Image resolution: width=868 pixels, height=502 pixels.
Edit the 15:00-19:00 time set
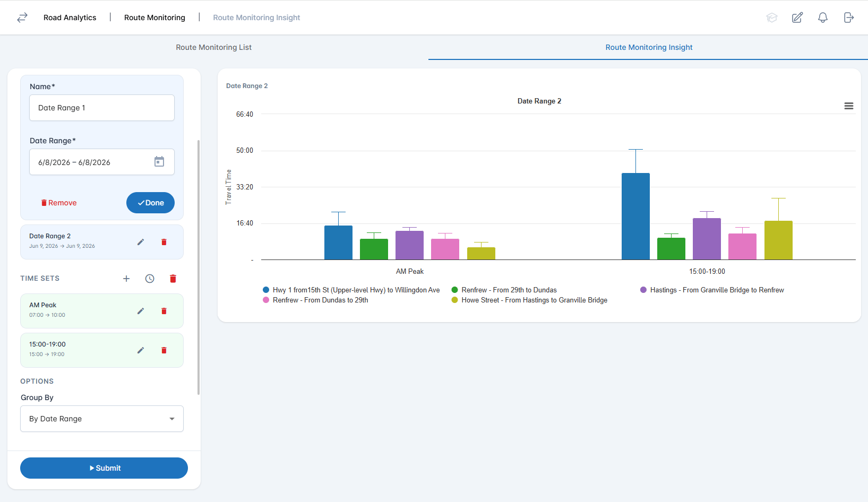[x=141, y=350]
